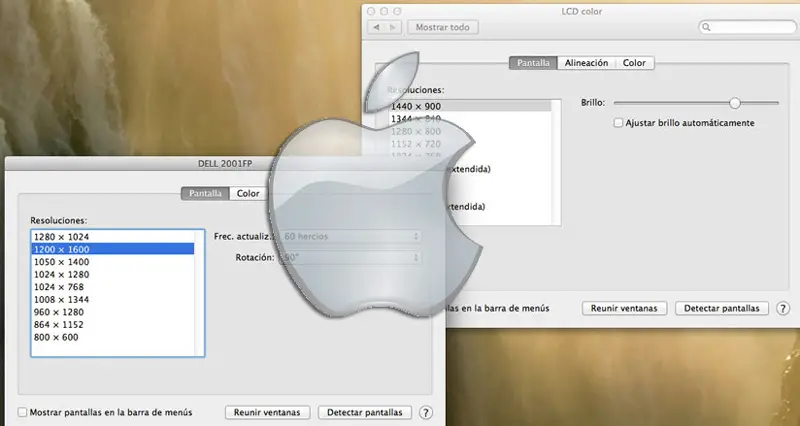
Task: Click scrollbar of LCD color resolutions list
Action: (x=556, y=162)
